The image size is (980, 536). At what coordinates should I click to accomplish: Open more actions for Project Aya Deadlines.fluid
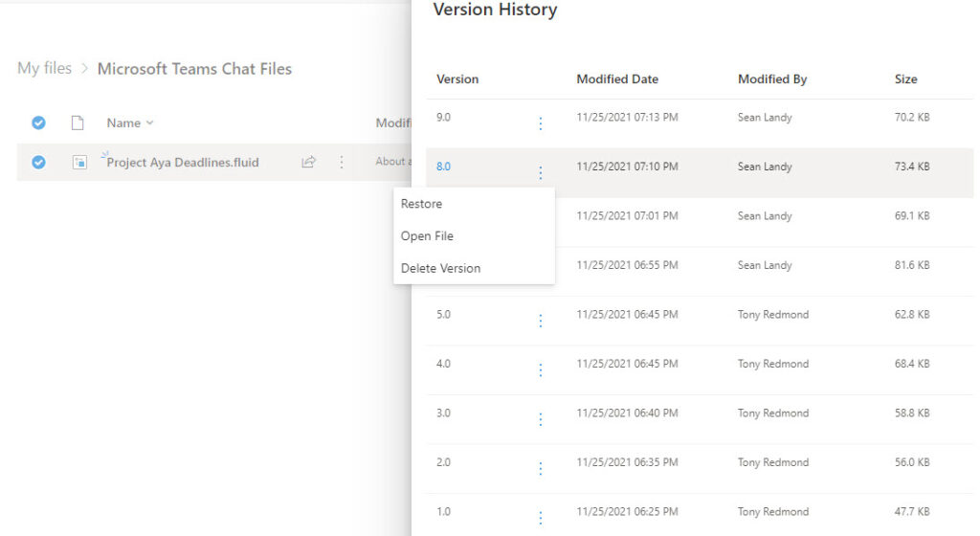[x=342, y=163]
